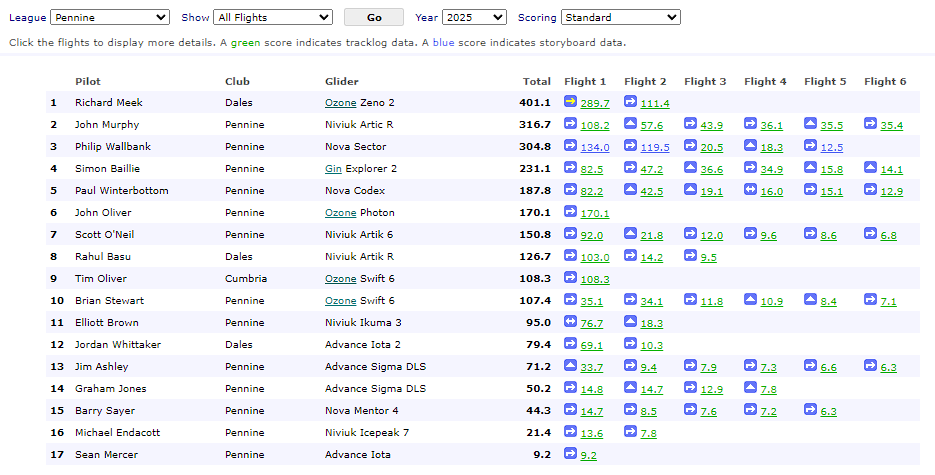Click the triangle icon beside Simon Baillie's 36.6
This screenshot has height=475, width=935.
pyautogui.click(x=691, y=168)
